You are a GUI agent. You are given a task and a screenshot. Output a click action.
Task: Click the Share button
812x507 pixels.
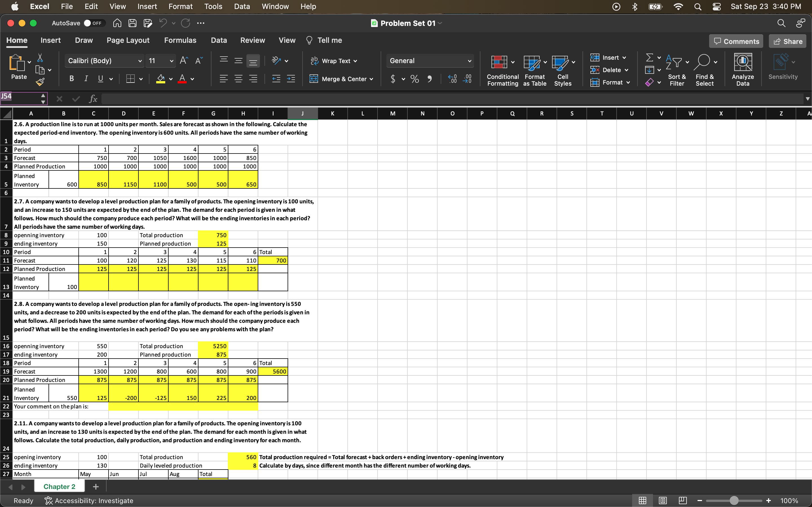[787, 41]
